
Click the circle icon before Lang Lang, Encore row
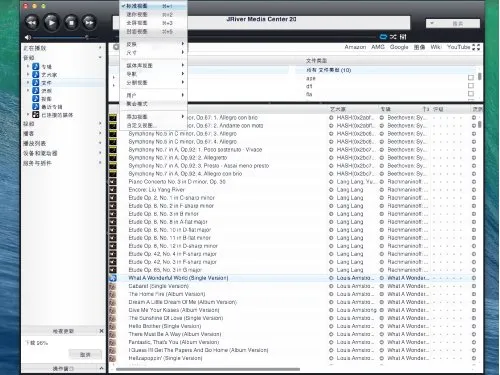[x=331, y=190]
